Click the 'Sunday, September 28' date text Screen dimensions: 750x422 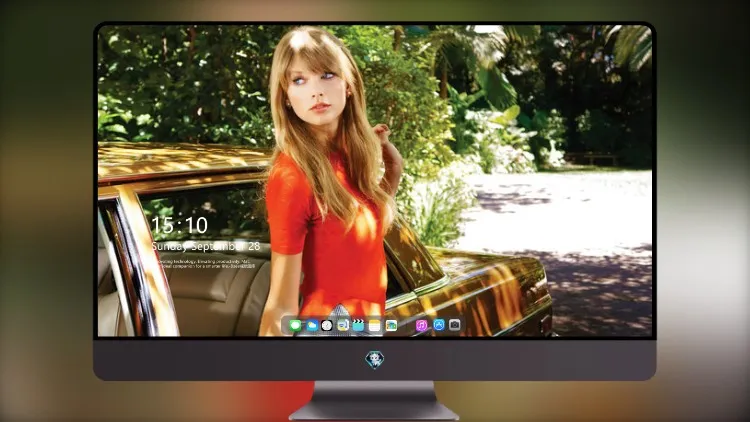pos(206,246)
